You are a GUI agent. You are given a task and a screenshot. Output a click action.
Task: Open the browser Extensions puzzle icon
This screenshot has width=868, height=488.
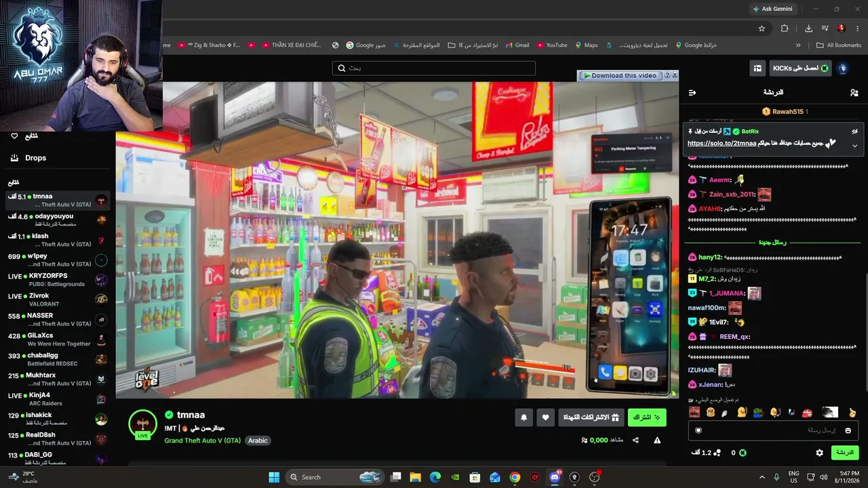(x=785, y=28)
